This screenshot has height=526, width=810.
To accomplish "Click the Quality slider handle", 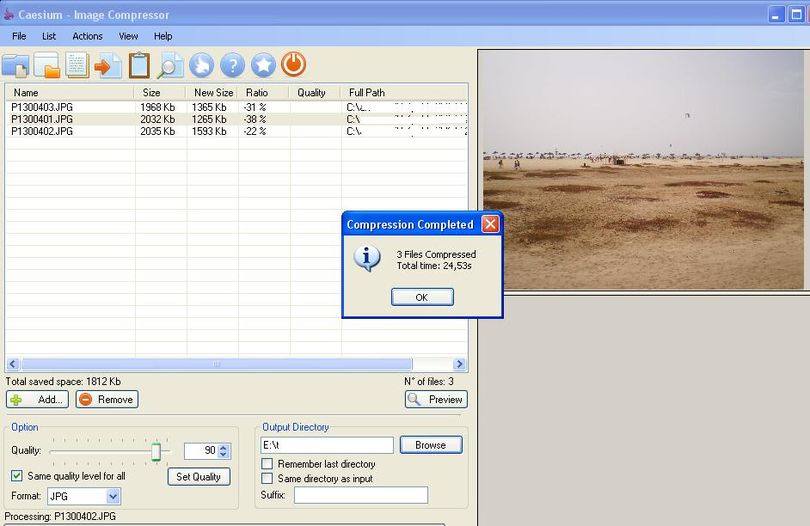I will tap(156, 451).
